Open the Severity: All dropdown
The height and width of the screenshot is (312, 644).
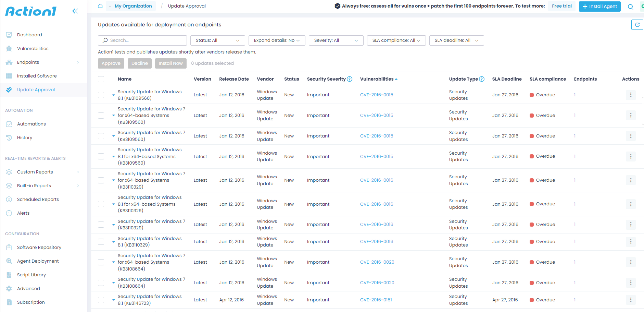[x=336, y=40]
